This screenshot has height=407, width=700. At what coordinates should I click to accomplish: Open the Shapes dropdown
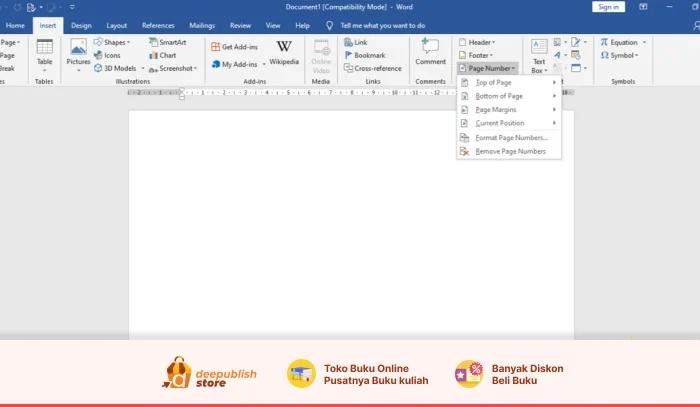pos(112,42)
